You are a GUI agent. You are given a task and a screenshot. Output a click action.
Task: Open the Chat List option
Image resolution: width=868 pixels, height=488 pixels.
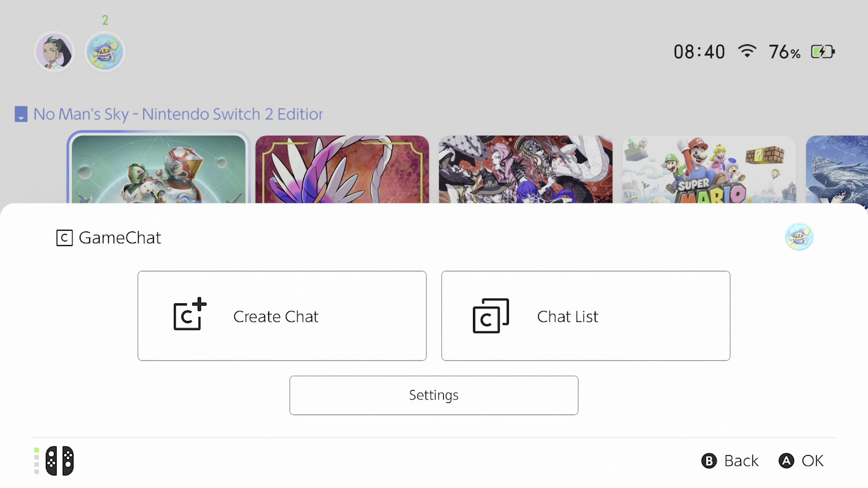click(585, 316)
